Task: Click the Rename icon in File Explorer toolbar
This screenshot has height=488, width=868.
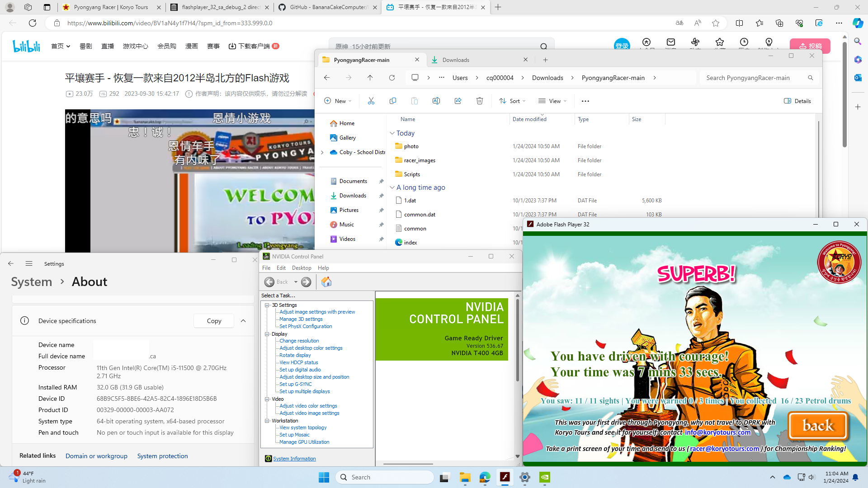Action: tap(436, 101)
